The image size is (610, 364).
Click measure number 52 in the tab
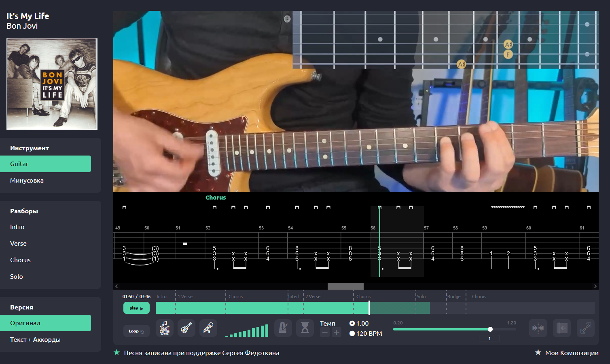coord(208,228)
